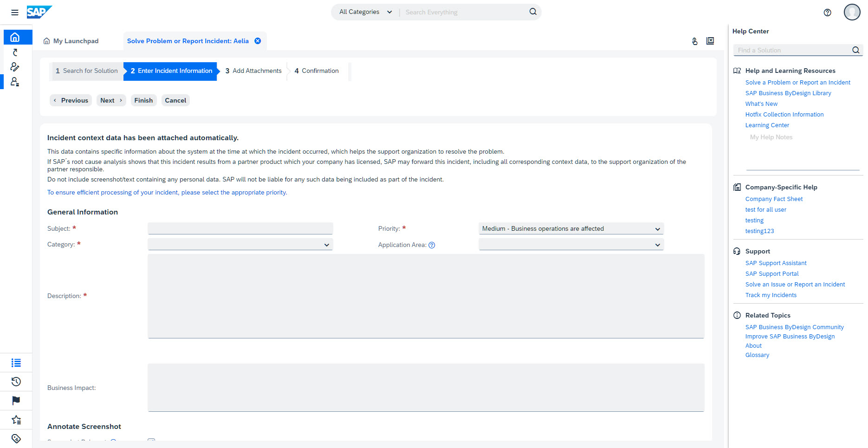Open the history clock icon in sidebar
This screenshot has width=868, height=448.
coord(16,382)
